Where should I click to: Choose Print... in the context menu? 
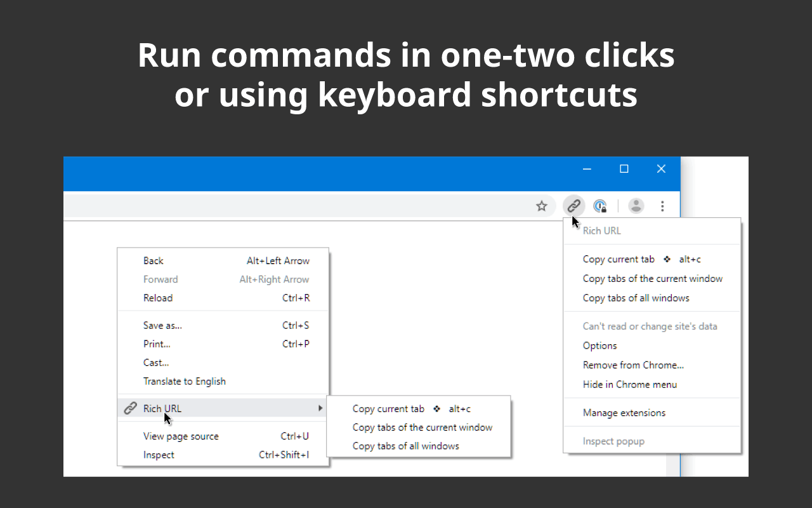point(223,344)
